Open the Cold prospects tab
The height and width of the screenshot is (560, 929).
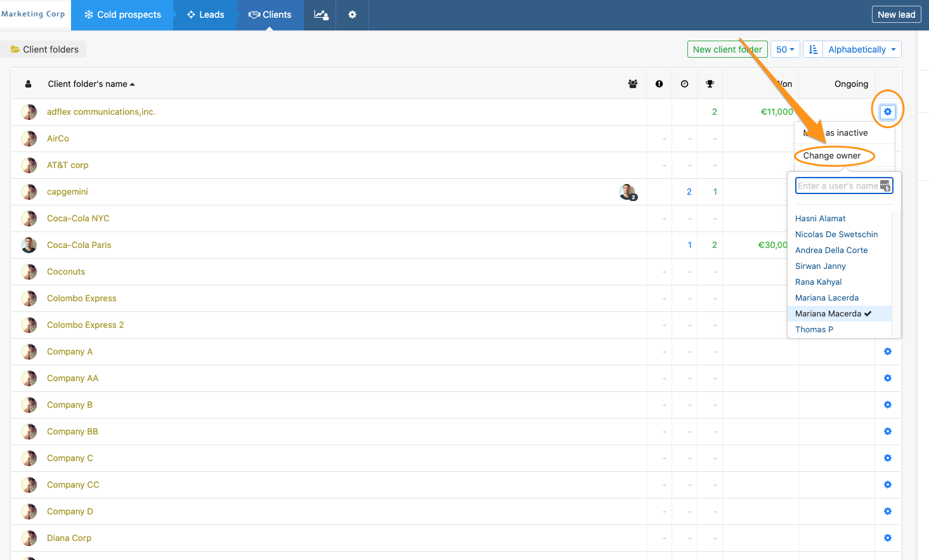122,14
